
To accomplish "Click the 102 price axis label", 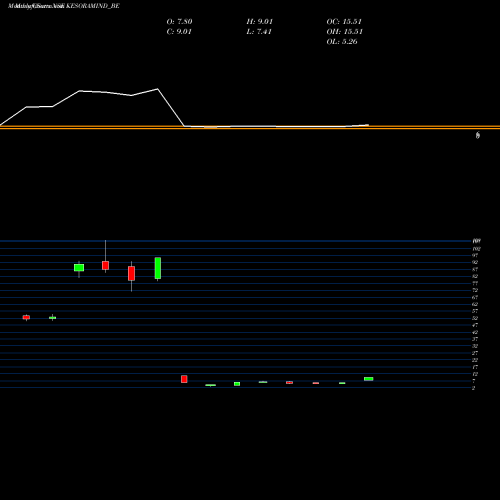I will pos(476,249).
